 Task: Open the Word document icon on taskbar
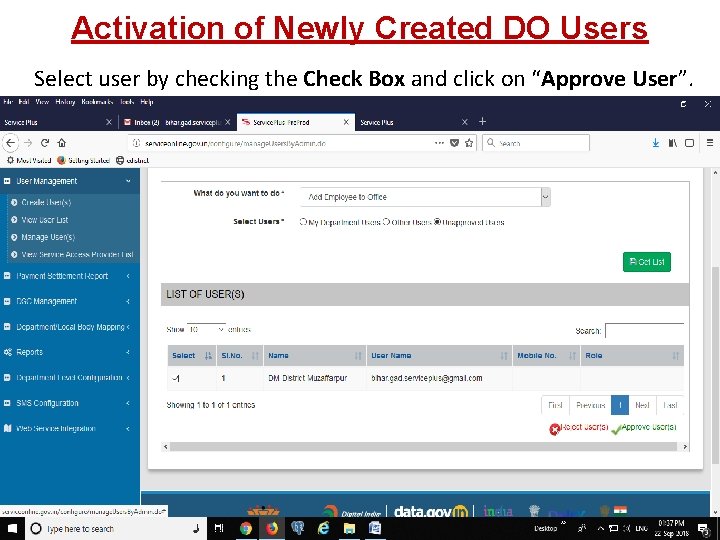[x=375, y=529]
